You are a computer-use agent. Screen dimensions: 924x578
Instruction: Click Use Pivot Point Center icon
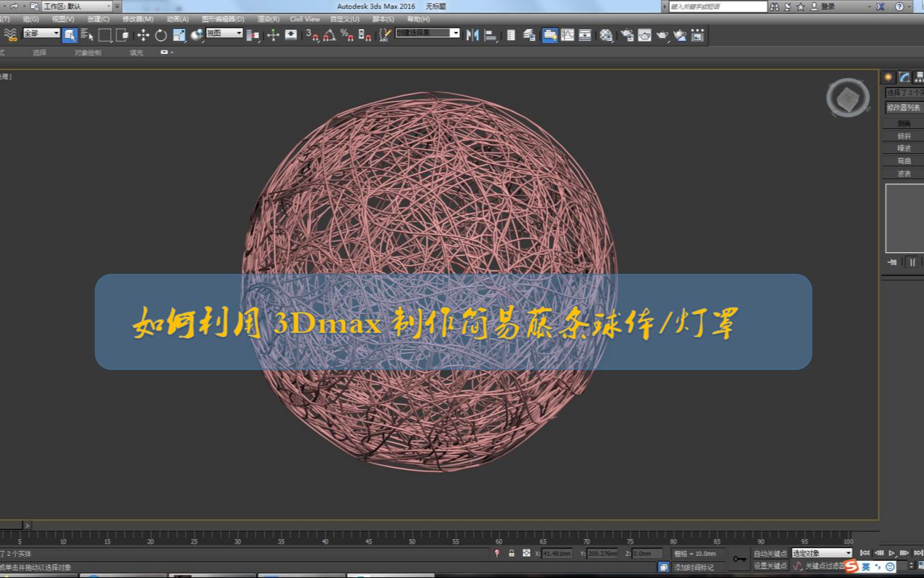tap(254, 35)
